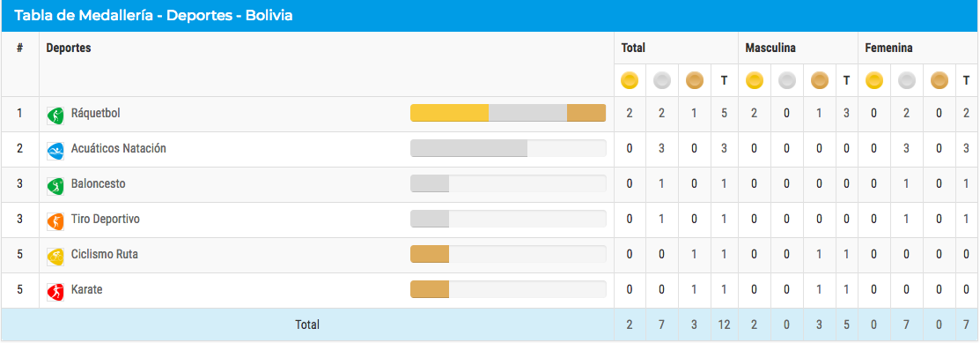The height and width of the screenshot is (343, 980).
Task: Click the silver medal icon under Masculina
Action: [787, 80]
